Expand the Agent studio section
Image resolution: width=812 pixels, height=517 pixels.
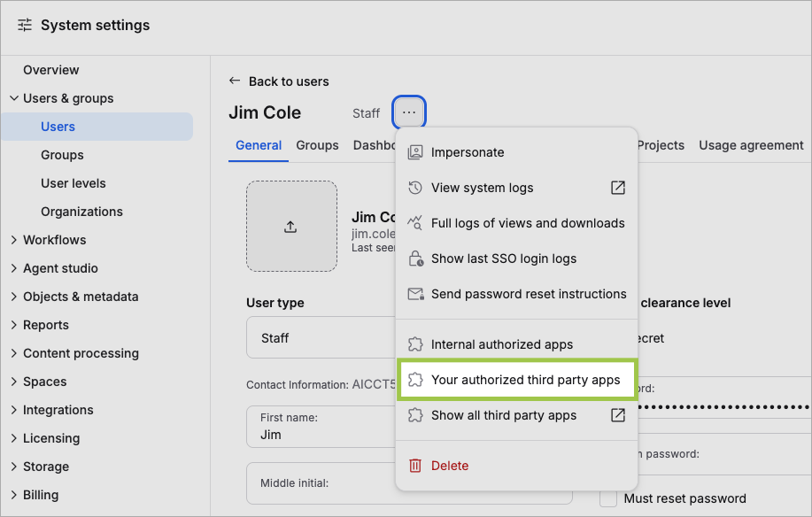pyautogui.click(x=14, y=268)
